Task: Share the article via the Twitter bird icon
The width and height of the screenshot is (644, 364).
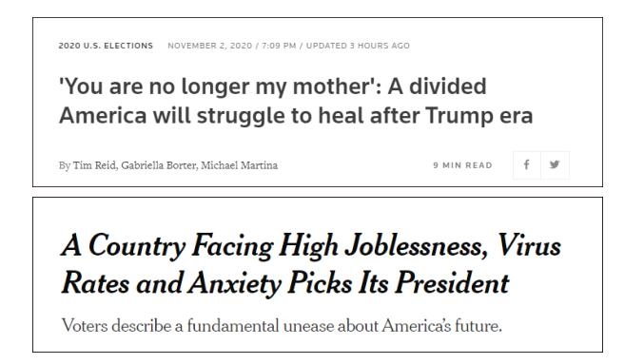Action: (555, 165)
